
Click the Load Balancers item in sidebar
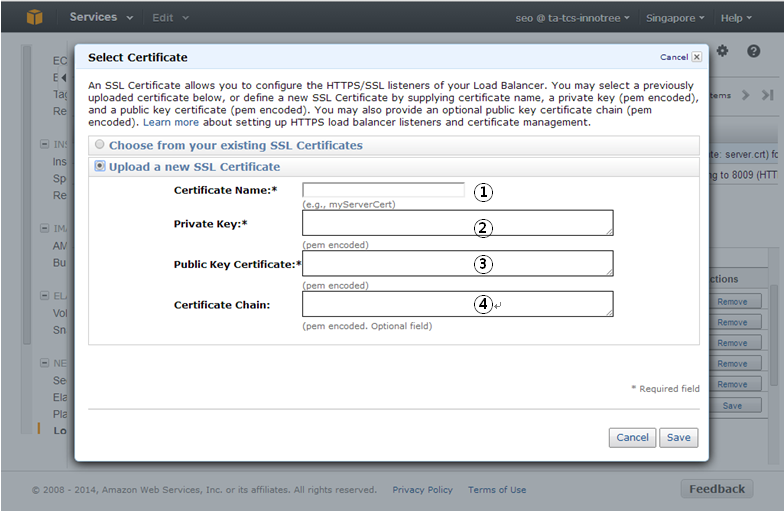click(60, 430)
